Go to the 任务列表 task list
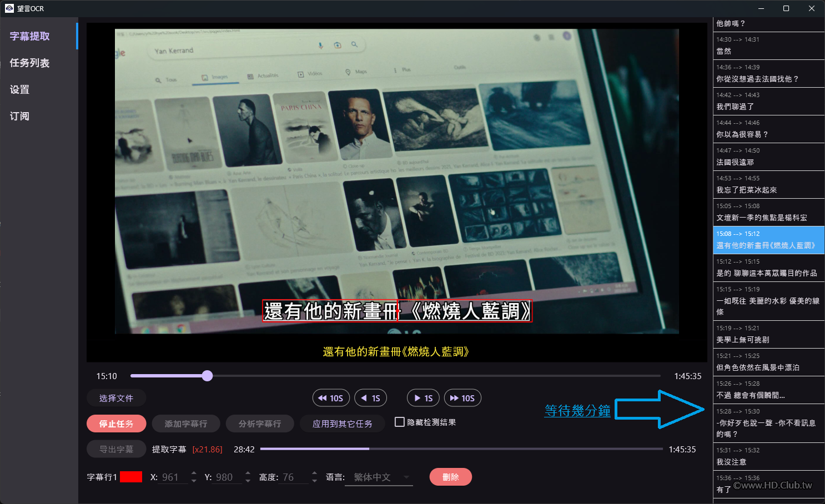The image size is (825, 504). tap(39, 63)
